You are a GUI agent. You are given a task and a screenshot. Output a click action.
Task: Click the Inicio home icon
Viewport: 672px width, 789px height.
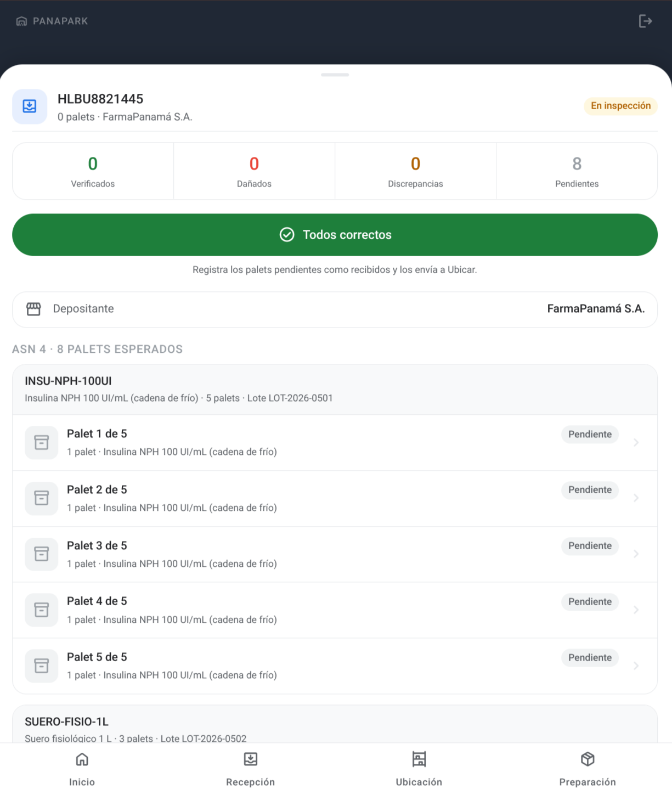pyautogui.click(x=82, y=759)
